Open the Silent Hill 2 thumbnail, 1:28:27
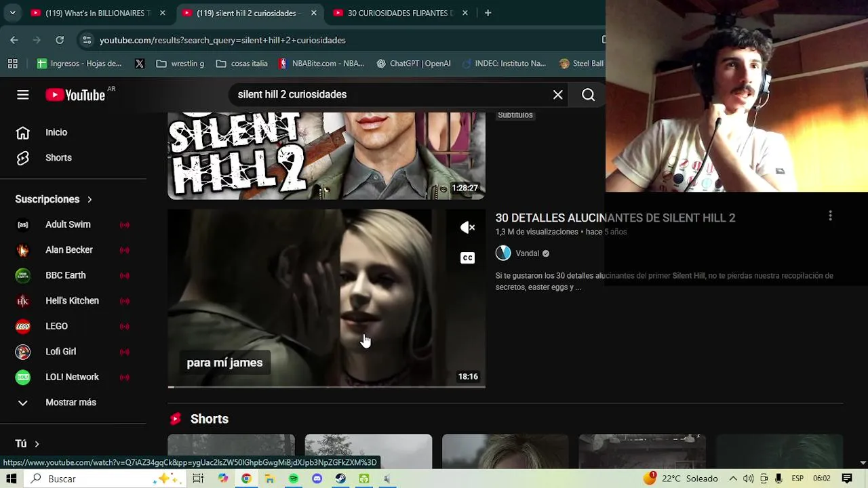 click(326, 156)
